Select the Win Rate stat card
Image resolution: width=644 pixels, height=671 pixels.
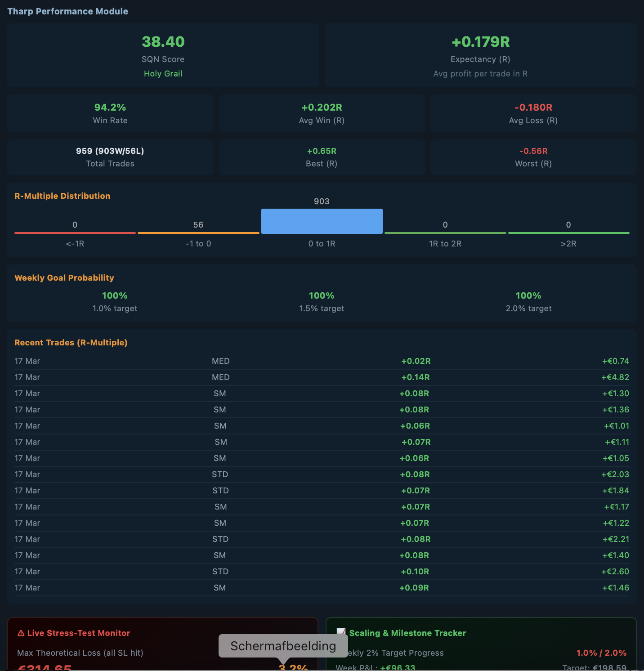pyautogui.click(x=110, y=113)
